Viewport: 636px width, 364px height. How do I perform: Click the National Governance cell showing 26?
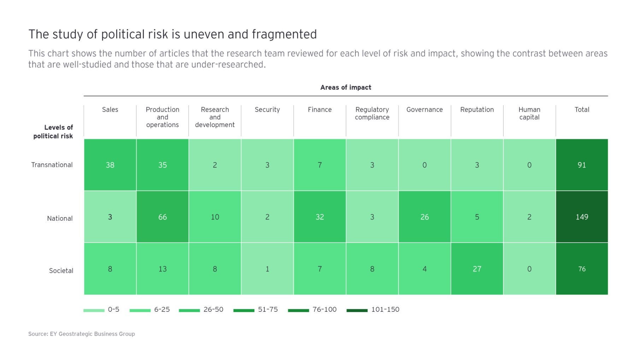click(x=424, y=217)
